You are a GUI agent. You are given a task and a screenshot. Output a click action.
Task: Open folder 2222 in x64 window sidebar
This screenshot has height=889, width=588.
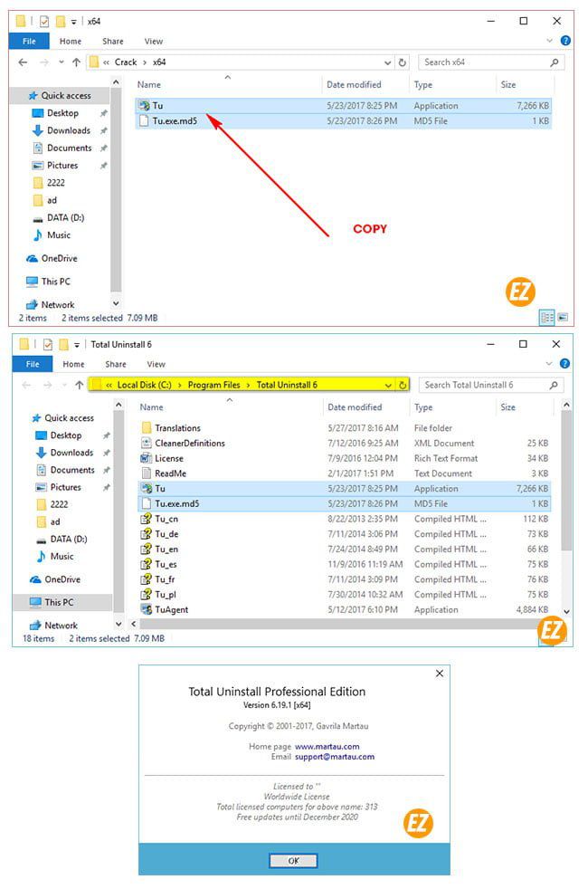[55, 183]
